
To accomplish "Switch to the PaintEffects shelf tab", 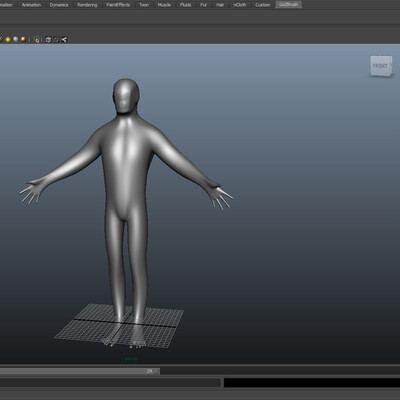I will coord(118,5).
